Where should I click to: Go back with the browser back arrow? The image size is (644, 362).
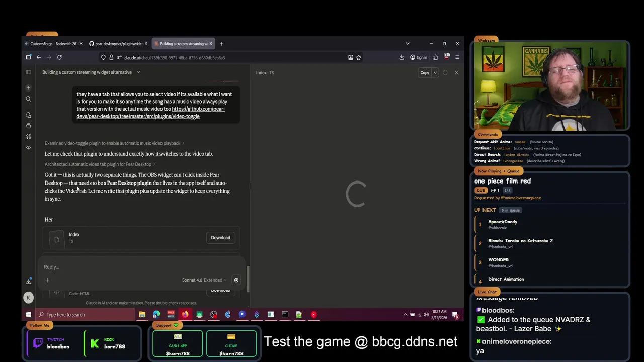pyautogui.click(x=38, y=57)
